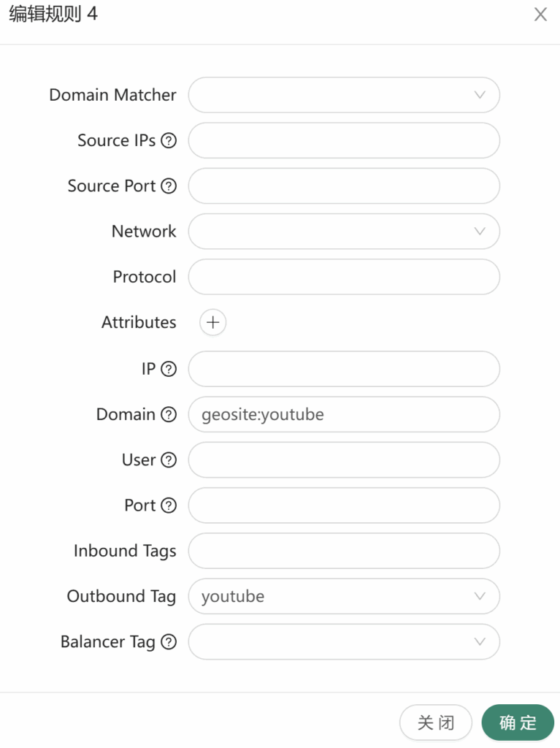560x748 pixels.
Task: Click the User help question icon
Action: click(169, 460)
